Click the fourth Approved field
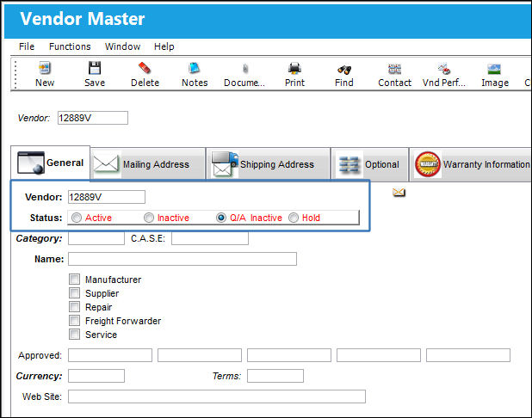Screen dimensions: 532x418 tap(379, 355)
